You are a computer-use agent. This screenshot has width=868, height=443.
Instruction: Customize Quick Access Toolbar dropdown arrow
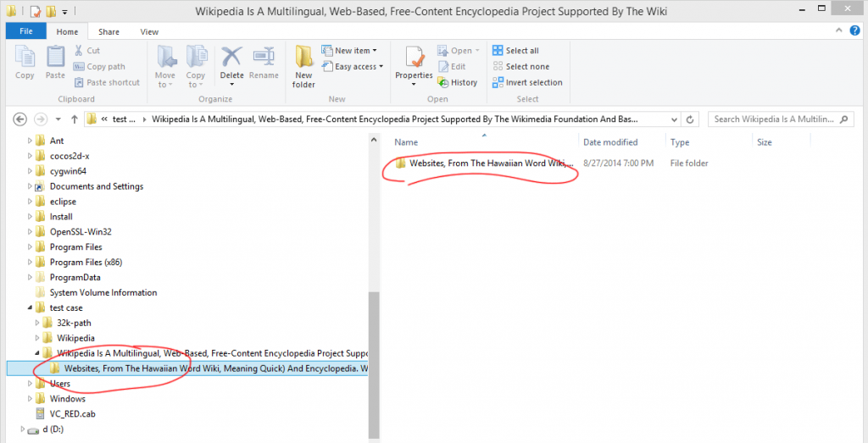tap(64, 11)
